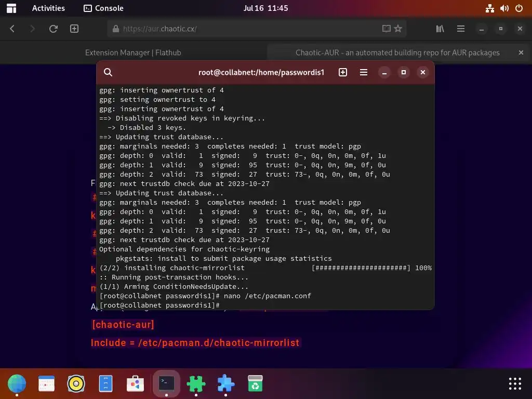The height and width of the screenshot is (399, 532).
Task: Click the terminal console icon in dock
Action: click(x=166, y=384)
